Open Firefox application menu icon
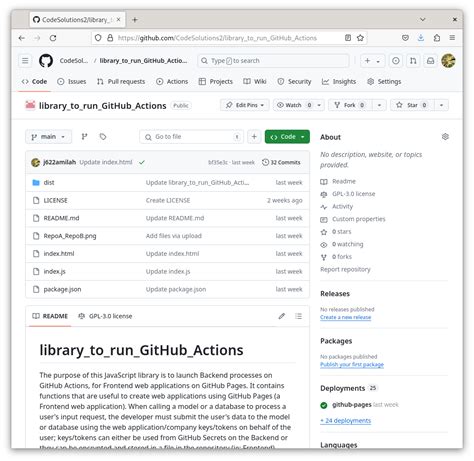 click(x=452, y=38)
